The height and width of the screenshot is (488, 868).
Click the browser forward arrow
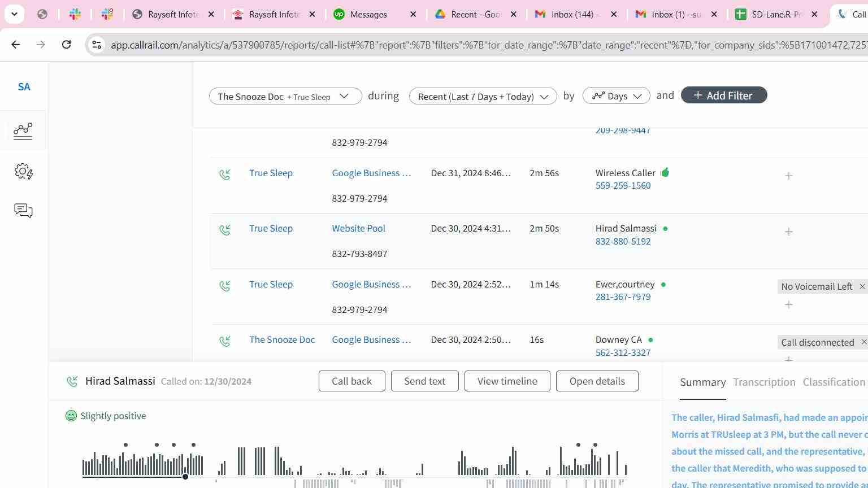point(41,45)
